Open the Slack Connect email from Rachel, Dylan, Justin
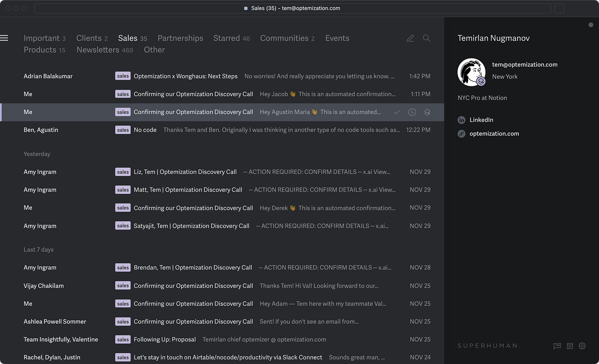The height and width of the screenshot is (364, 599). [222, 356]
